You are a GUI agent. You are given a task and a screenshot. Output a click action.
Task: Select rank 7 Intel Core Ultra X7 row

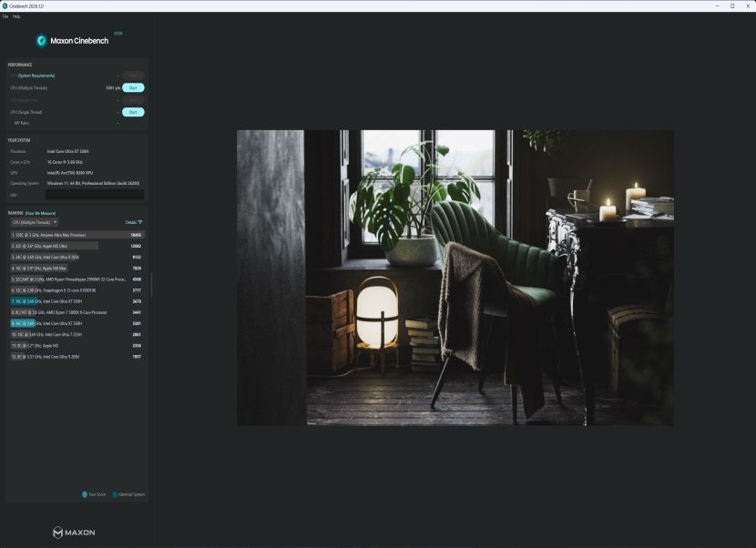77,301
